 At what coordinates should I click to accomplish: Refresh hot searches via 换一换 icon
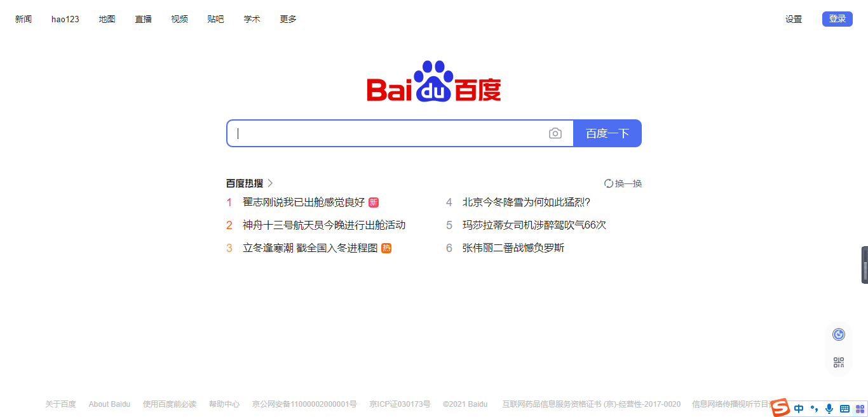(609, 183)
